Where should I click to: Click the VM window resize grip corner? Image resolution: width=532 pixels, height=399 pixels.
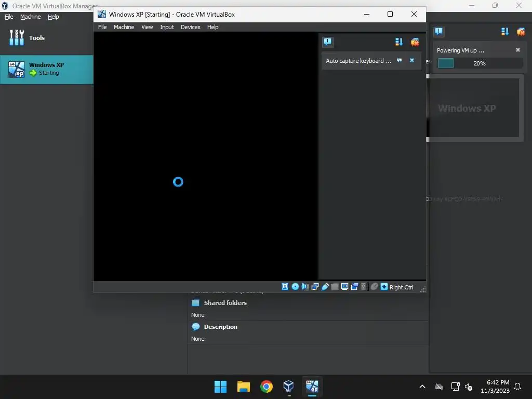(423, 289)
